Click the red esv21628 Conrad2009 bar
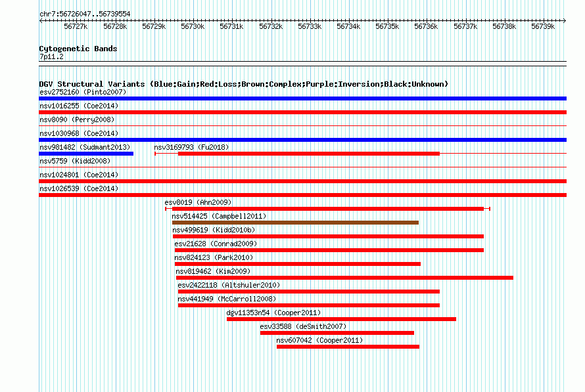Image resolution: width=585 pixels, height=392 pixels. [x=329, y=250]
